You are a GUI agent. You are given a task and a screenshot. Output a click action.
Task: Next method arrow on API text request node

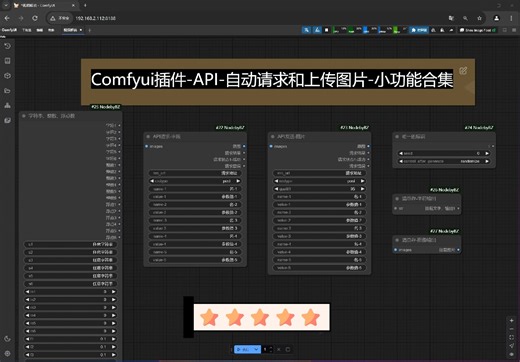[238, 181]
